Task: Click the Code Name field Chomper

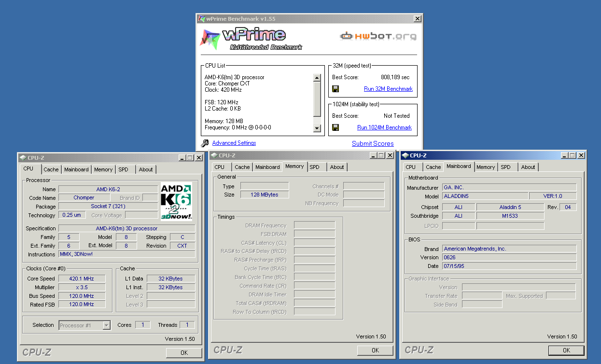Action: coord(84,198)
